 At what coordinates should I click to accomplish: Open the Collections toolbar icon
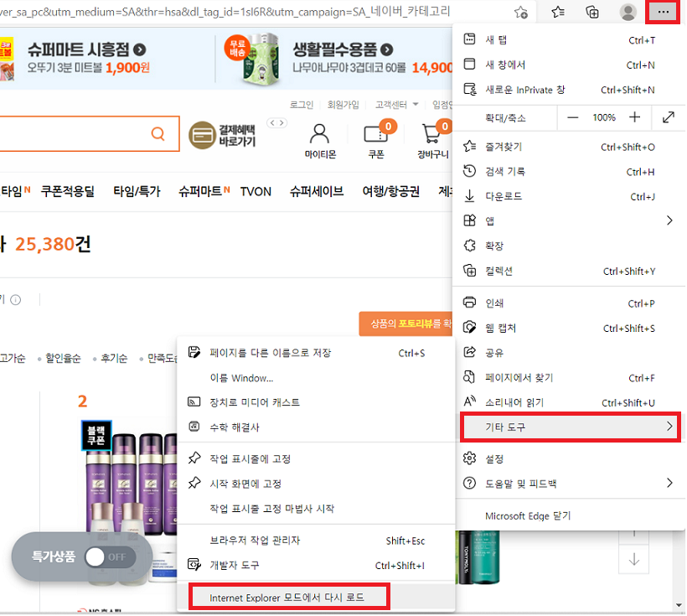[x=592, y=12]
